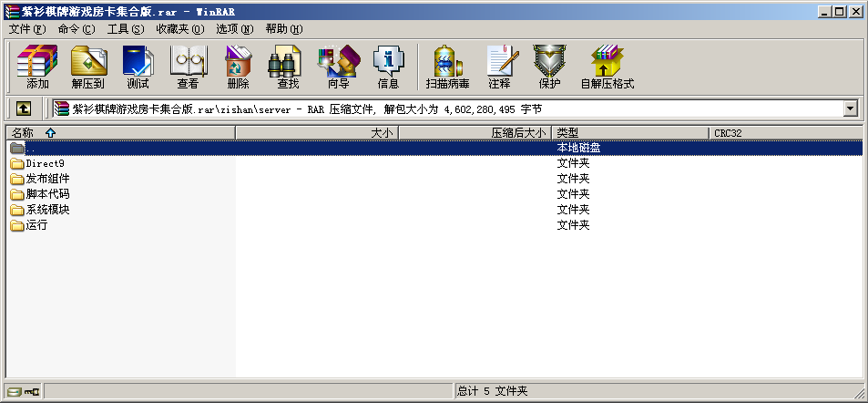Click the 解压到 (Extract To) icon
This screenshot has height=403, width=868.
[x=88, y=67]
